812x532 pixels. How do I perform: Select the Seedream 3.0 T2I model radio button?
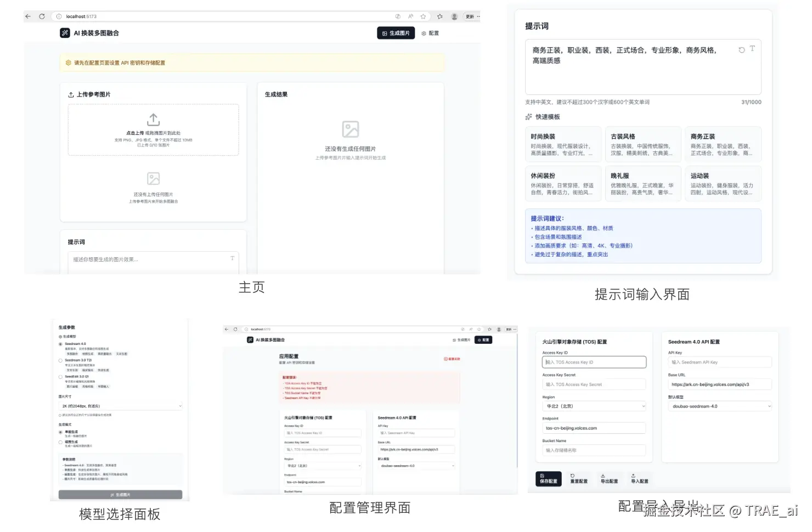click(61, 360)
